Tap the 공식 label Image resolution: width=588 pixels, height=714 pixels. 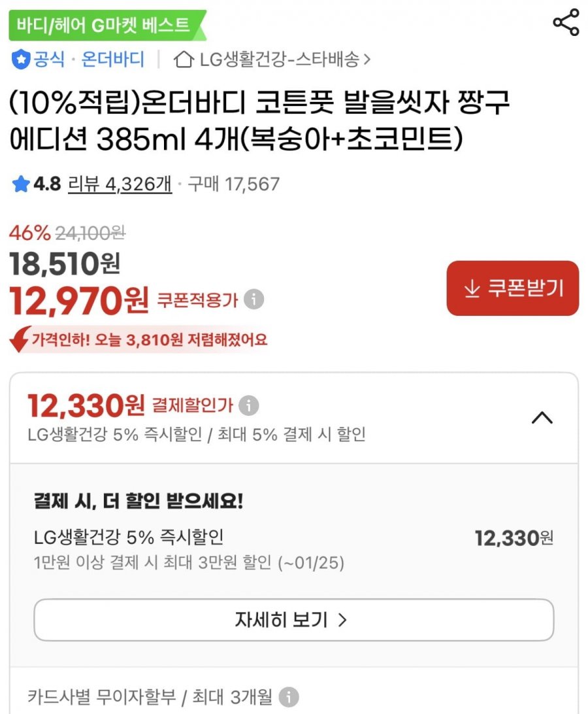[x=49, y=60]
